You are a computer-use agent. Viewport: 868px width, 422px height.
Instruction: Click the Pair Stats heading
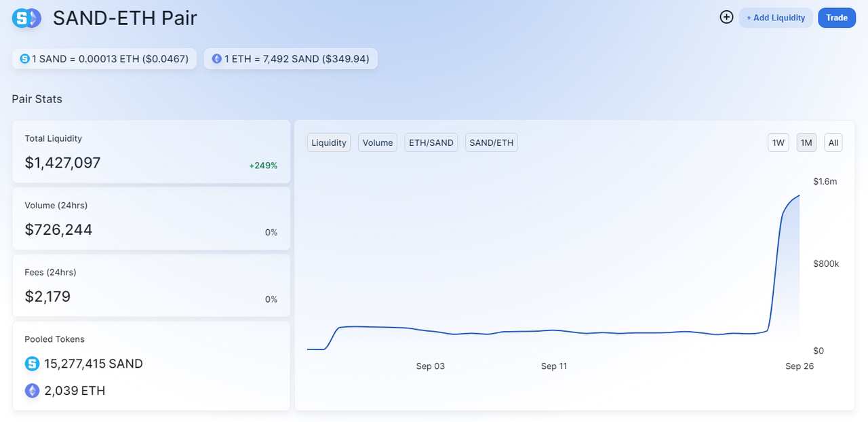[37, 99]
